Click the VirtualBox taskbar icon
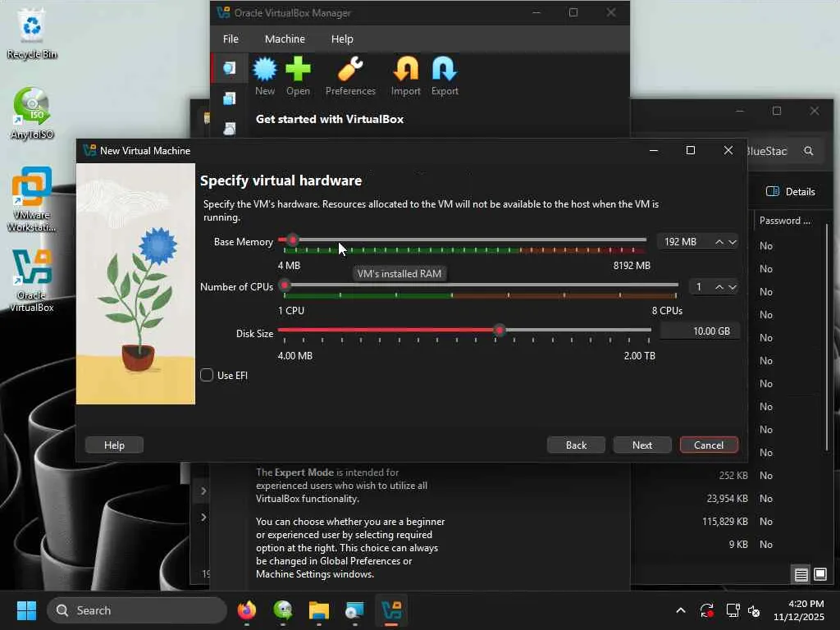Screen dimensions: 840x630 pyautogui.click(x=391, y=610)
